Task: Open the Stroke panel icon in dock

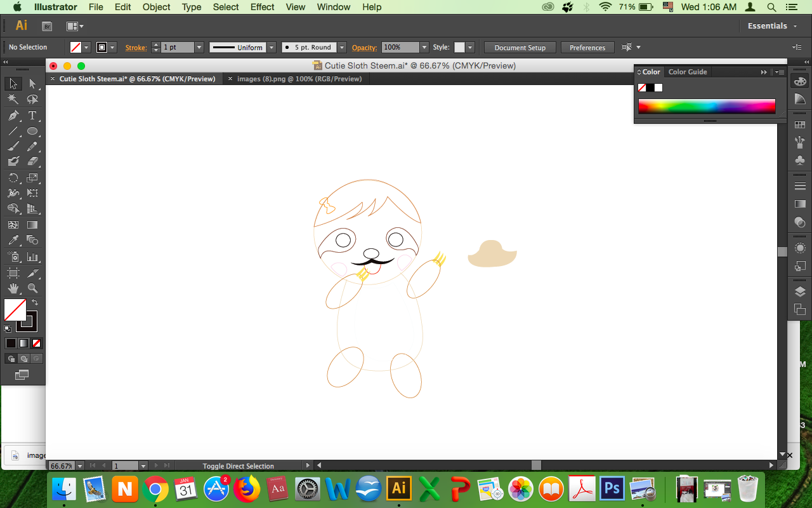Action: click(800, 186)
